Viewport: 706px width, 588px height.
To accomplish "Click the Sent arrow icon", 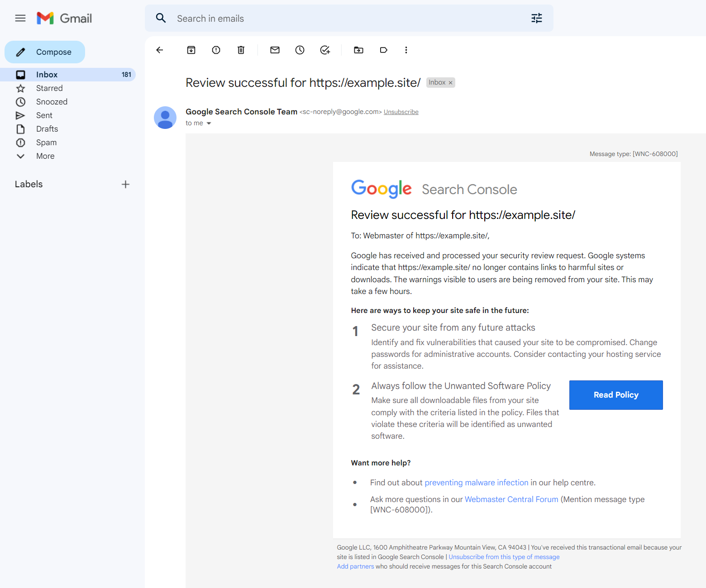I will (x=20, y=115).
